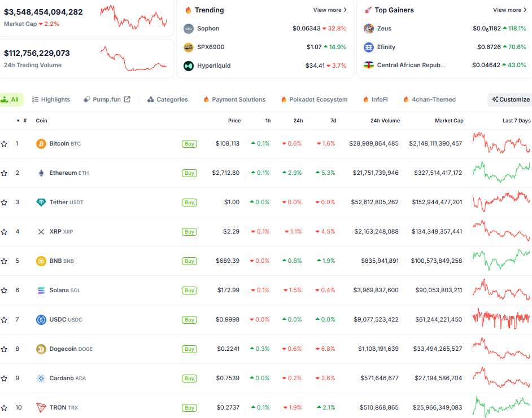Click the Efinity icon in Top Gainers
Screen dimensions: 532x418
click(368, 47)
